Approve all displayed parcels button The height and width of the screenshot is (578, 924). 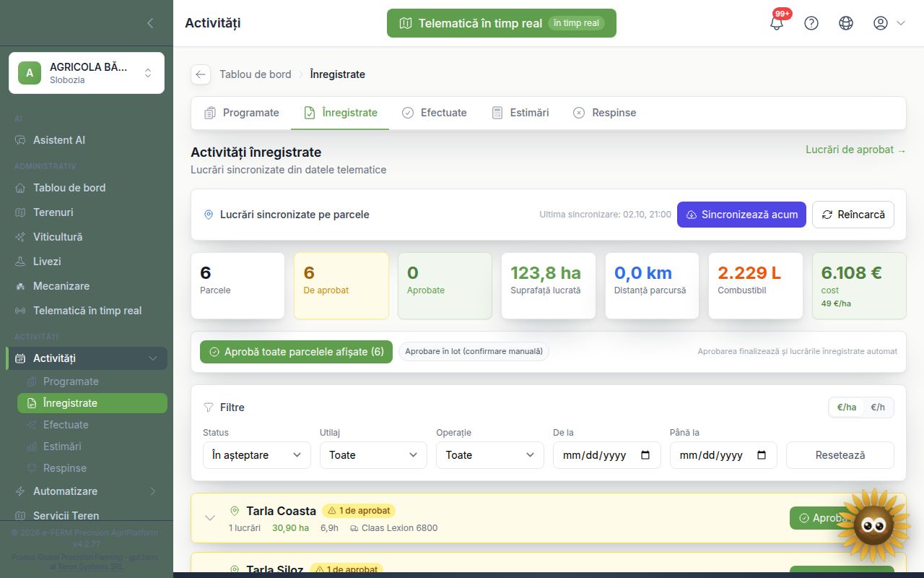point(296,352)
